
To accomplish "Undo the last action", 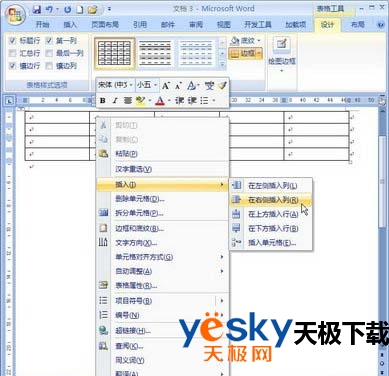I will pos(49,10).
